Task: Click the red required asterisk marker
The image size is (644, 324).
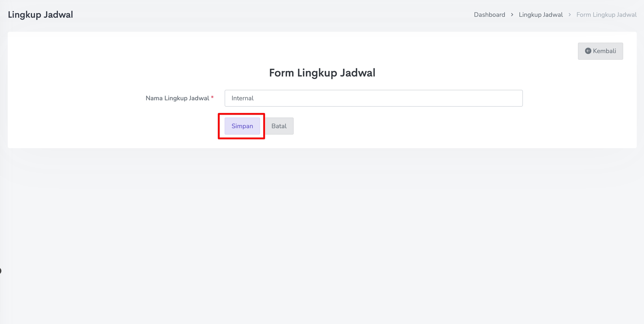Action: [212, 97]
